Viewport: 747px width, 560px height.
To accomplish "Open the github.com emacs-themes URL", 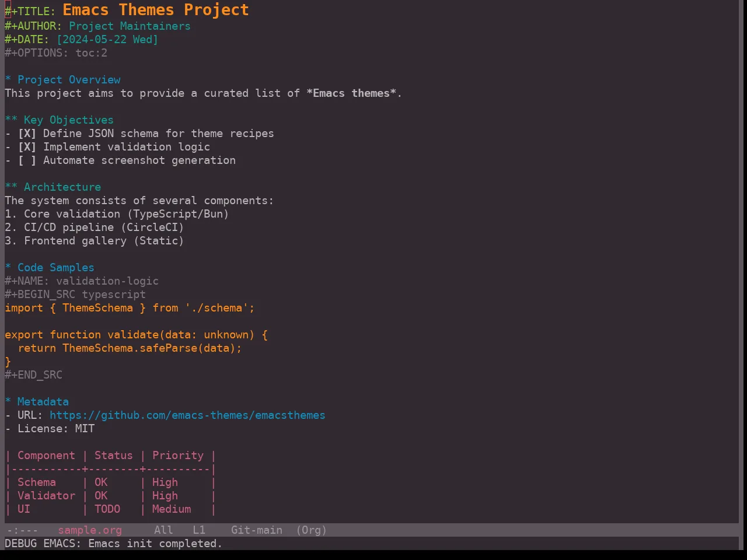I will [187, 415].
